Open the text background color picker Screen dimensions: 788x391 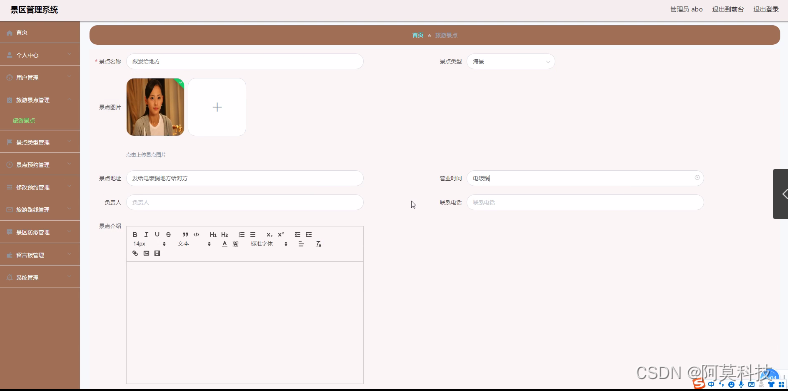point(235,244)
